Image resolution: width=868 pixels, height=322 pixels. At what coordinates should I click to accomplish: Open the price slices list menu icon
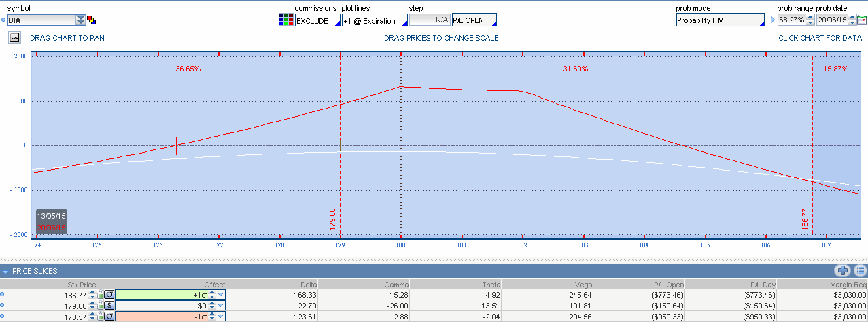click(860, 270)
